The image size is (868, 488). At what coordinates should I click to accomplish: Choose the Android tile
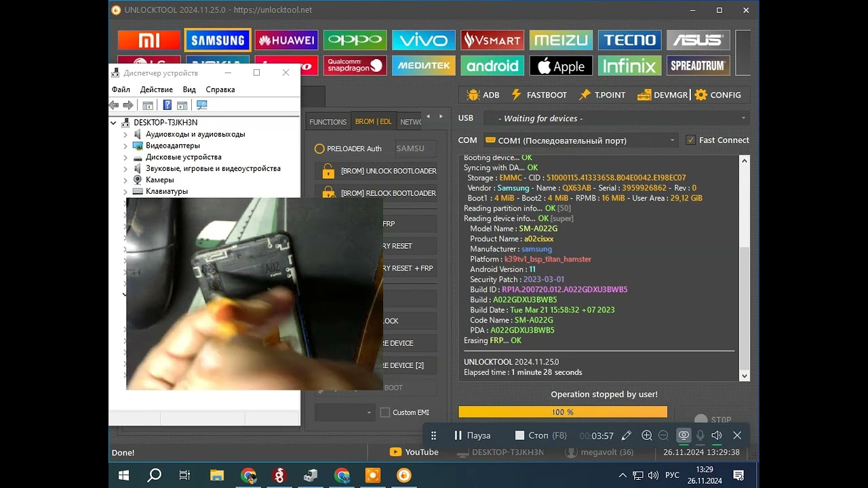tap(492, 66)
